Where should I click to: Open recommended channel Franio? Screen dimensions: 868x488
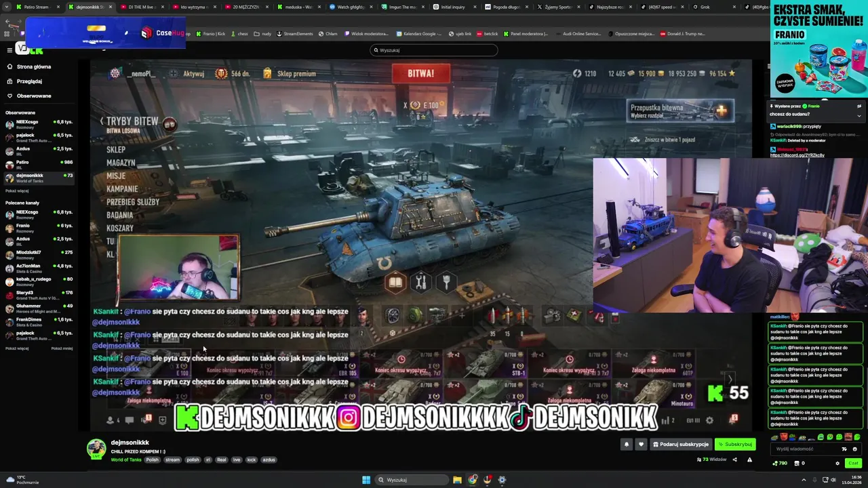(x=39, y=228)
